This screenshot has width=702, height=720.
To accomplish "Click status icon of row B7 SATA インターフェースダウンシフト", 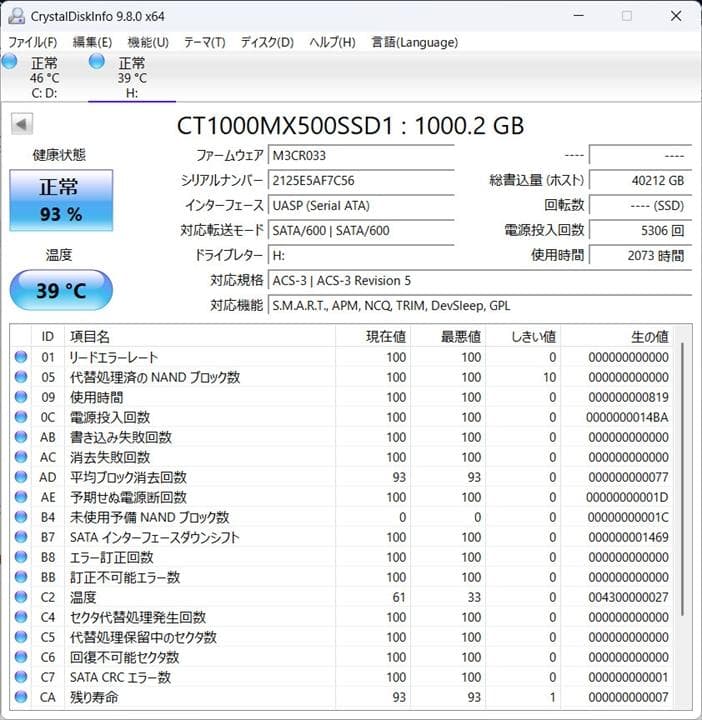I will (21, 537).
